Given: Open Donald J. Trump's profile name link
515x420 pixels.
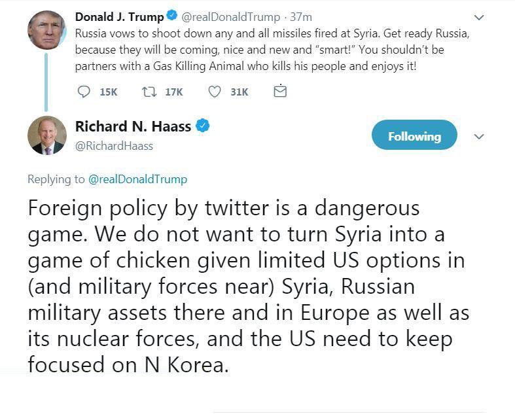Looking at the screenshot, I should pyautogui.click(x=120, y=16).
